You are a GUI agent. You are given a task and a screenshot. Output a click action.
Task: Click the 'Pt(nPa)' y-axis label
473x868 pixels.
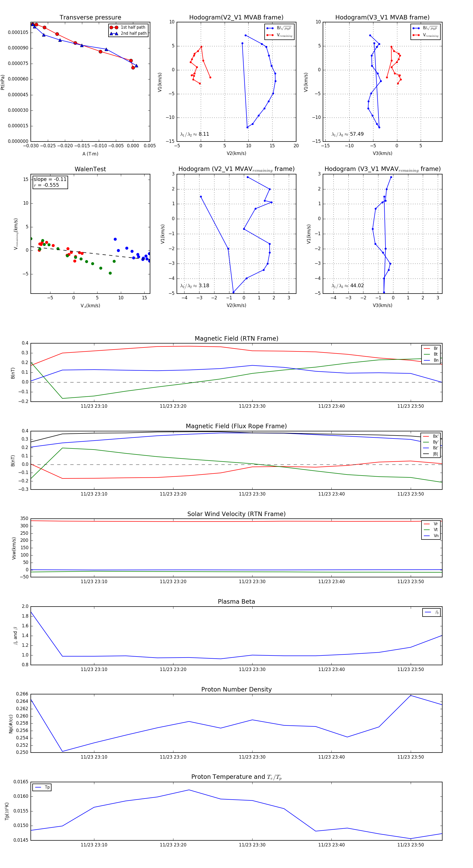click(3, 82)
